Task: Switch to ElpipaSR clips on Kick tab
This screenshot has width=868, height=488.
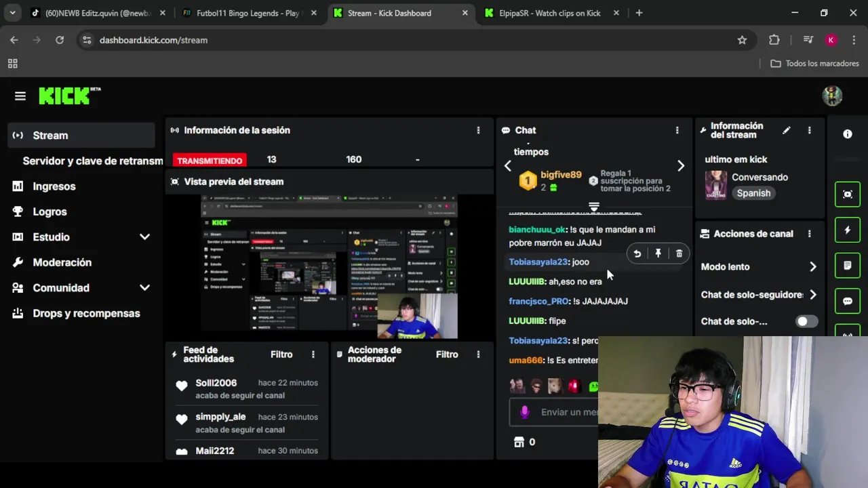Action: (549, 13)
